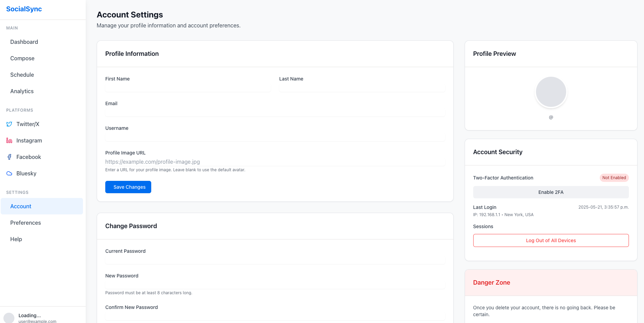Open the Help section
The width and height of the screenshot is (644, 323).
[16, 239]
